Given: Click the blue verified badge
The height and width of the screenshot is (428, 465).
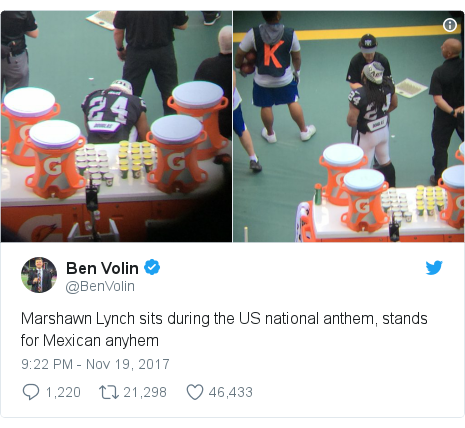Looking at the screenshot, I should (152, 267).
